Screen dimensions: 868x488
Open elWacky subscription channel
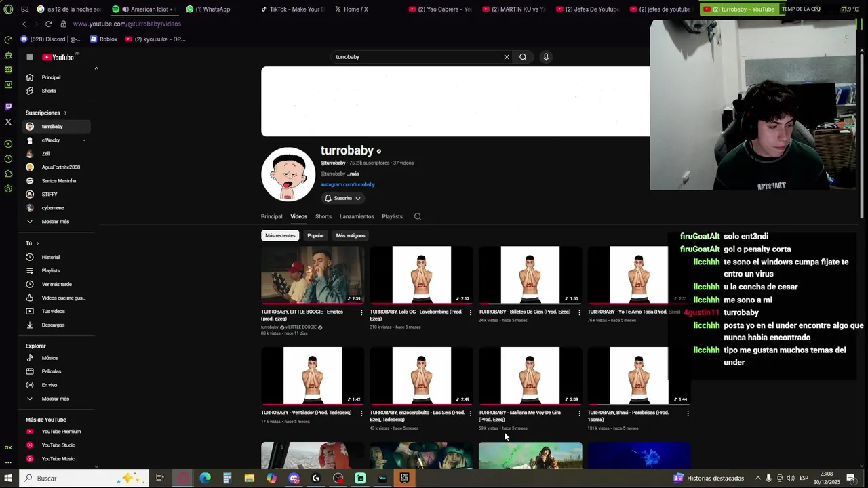pos(57,140)
